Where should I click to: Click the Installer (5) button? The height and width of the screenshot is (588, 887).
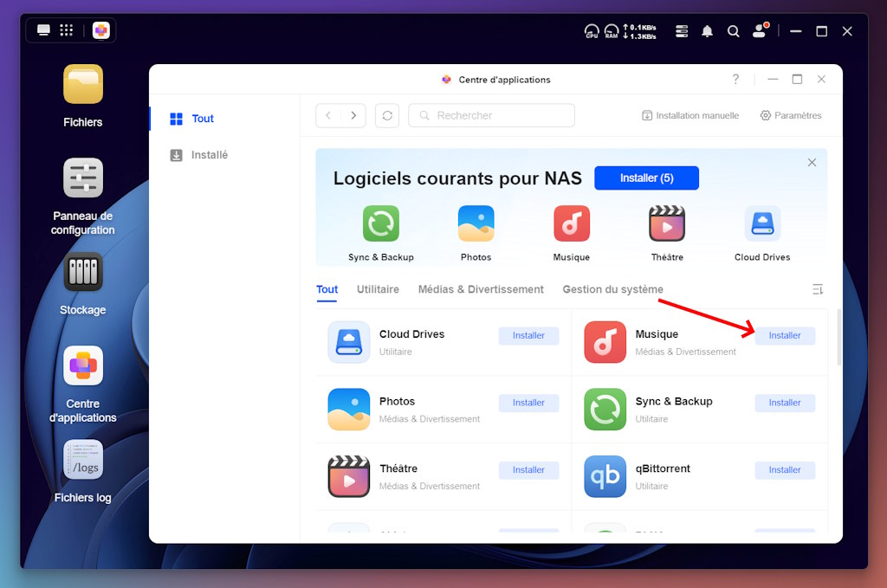[x=646, y=178]
